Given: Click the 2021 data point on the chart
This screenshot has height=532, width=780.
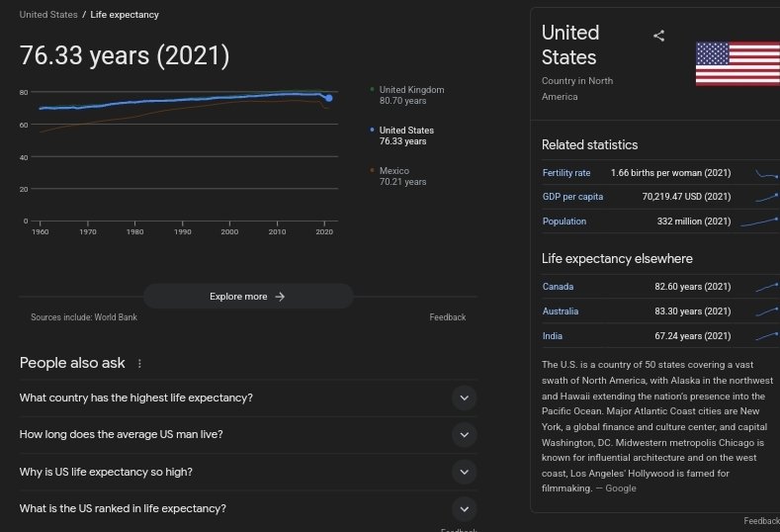Looking at the screenshot, I should 328,98.
